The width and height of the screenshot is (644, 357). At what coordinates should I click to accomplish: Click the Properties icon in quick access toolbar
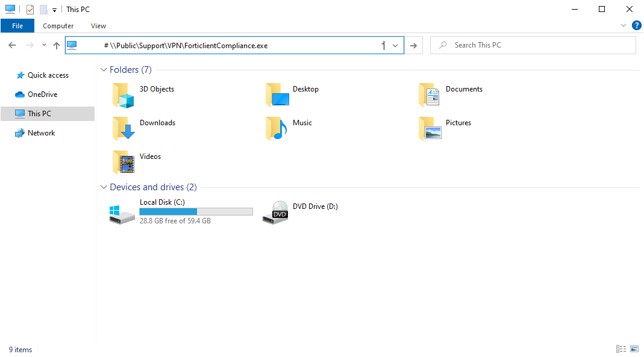click(30, 10)
